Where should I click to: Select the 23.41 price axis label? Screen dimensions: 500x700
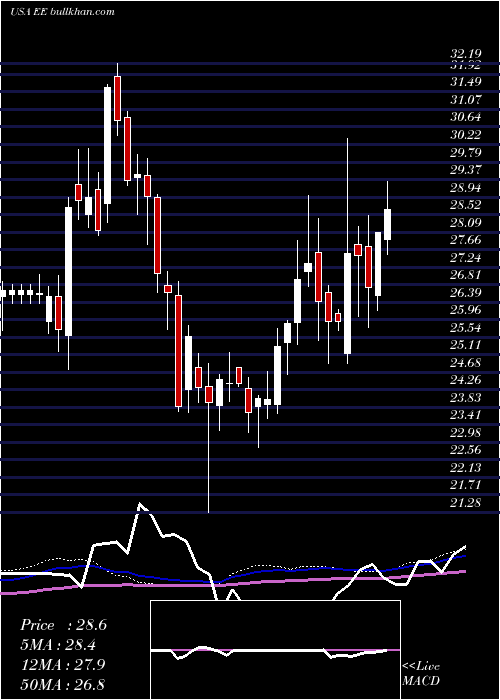pos(465,415)
